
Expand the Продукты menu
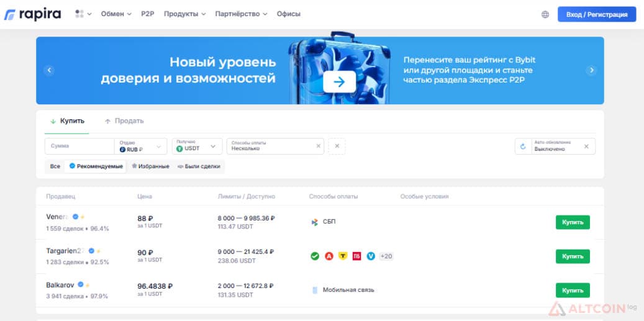(x=184, y=14)
